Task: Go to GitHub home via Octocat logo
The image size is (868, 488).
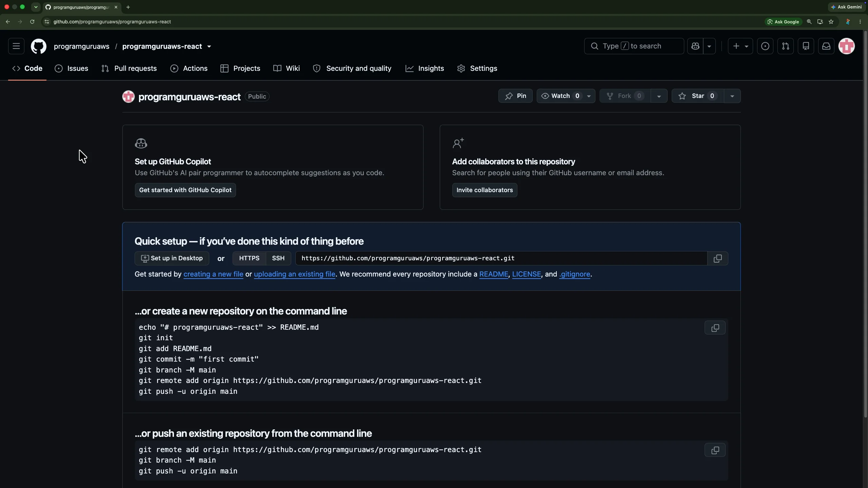Action: 39,46
